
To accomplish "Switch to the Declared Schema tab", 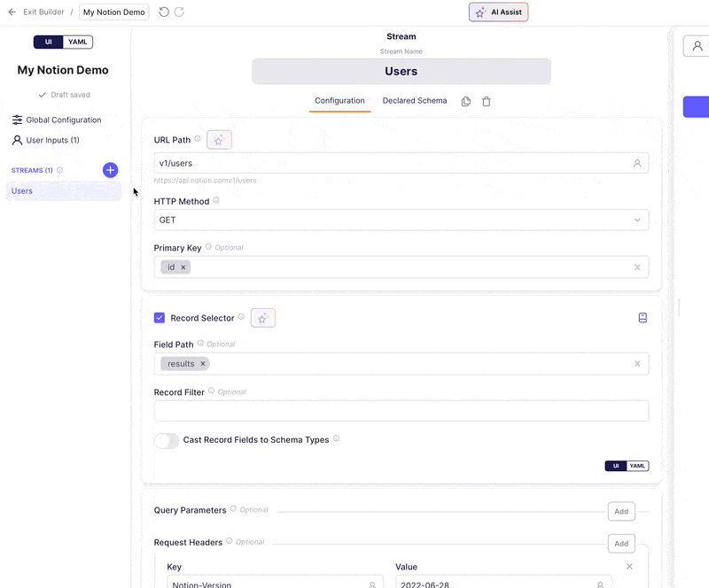I will pyautogui.click(x=415, y=101).
